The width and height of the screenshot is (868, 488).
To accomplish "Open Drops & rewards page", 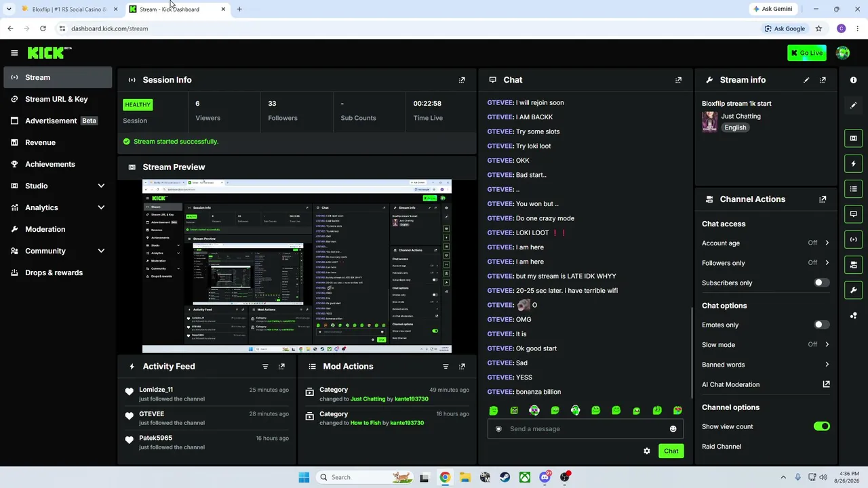I will click(58, 272).
